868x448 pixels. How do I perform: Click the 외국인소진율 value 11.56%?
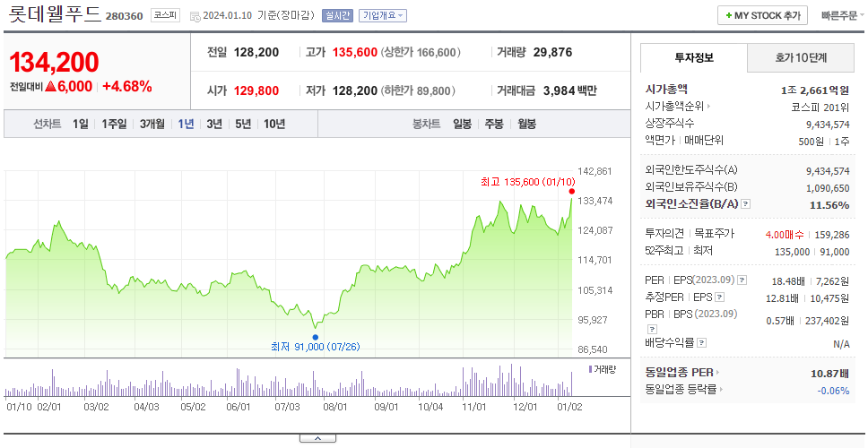(829, 205)
